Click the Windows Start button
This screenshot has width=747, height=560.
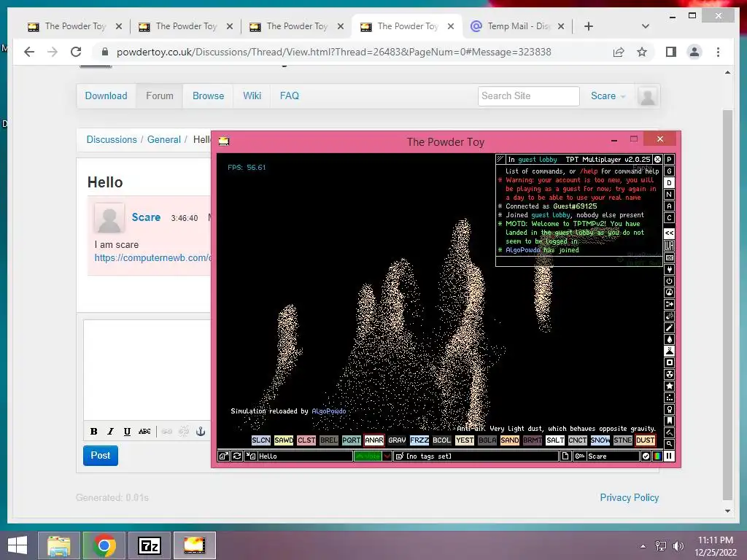pos(18,545)
